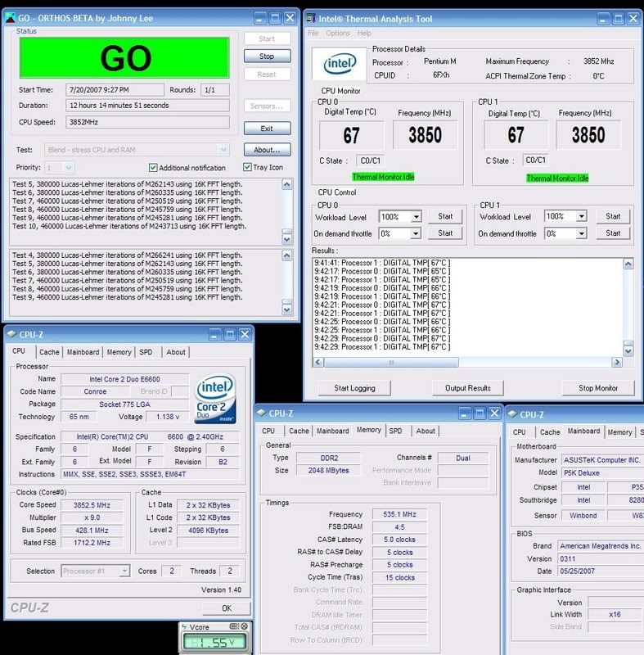Open the Help menu in Thermal Analysis Tool
The width and height of the screenshot is (644, 655).
364,33
